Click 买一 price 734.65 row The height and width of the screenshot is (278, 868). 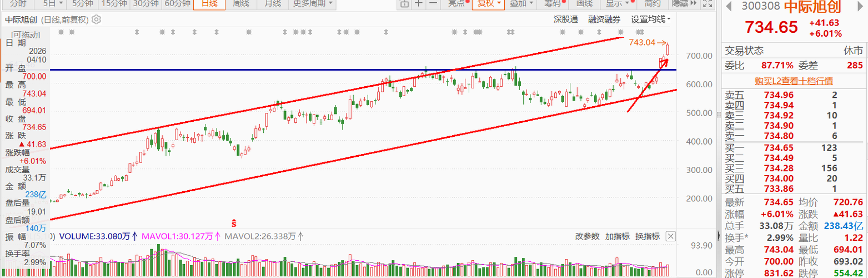[x=794, y=147]
